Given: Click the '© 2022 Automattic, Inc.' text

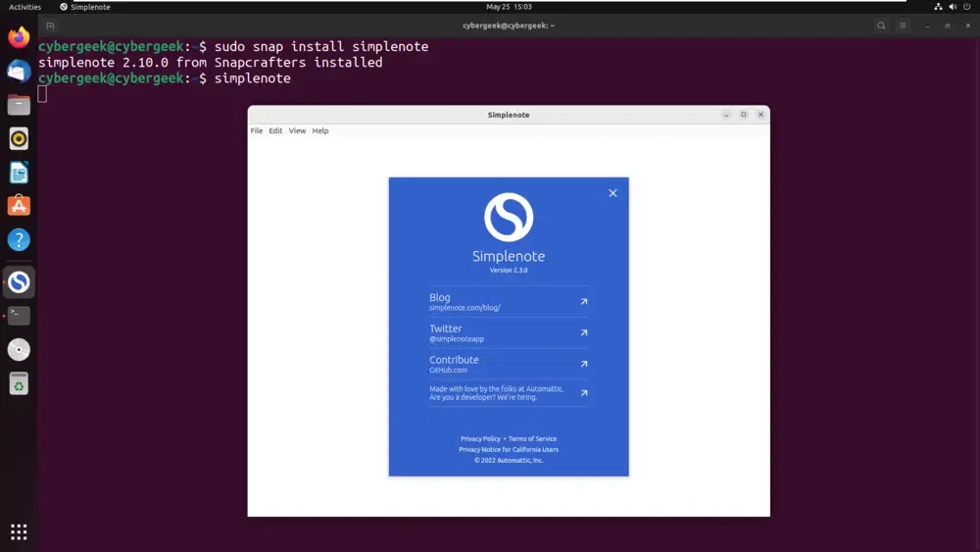Looking at the screenshot, I should coord(508,460).
